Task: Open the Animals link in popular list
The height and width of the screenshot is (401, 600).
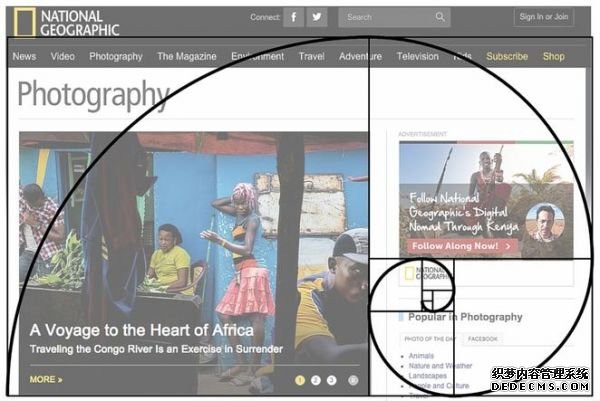Action: [x=421, y=356]
